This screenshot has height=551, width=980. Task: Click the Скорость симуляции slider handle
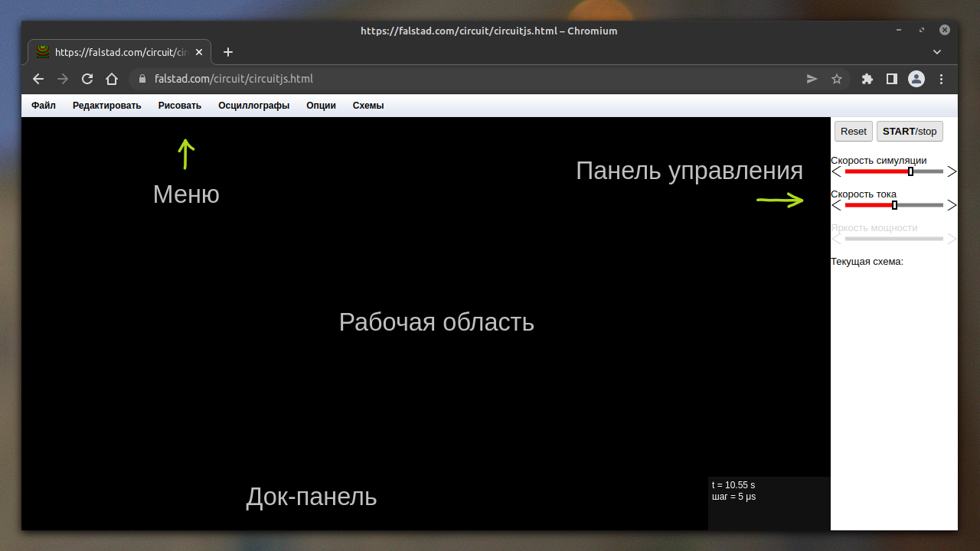point(910,171)
